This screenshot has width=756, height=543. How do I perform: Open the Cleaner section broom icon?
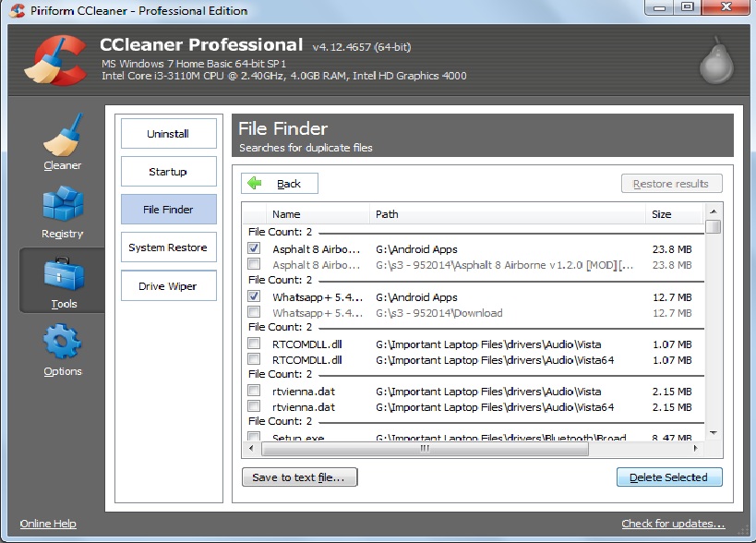[63, 135]
